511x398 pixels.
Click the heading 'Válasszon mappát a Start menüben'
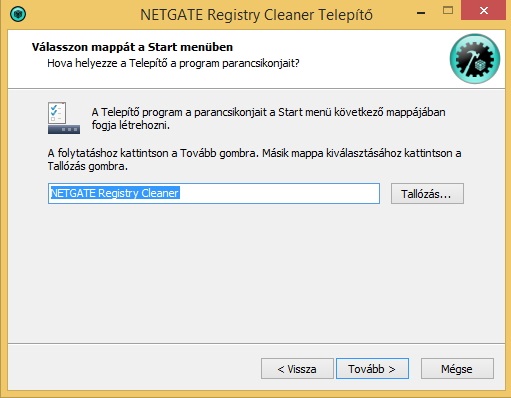point(132,47)
